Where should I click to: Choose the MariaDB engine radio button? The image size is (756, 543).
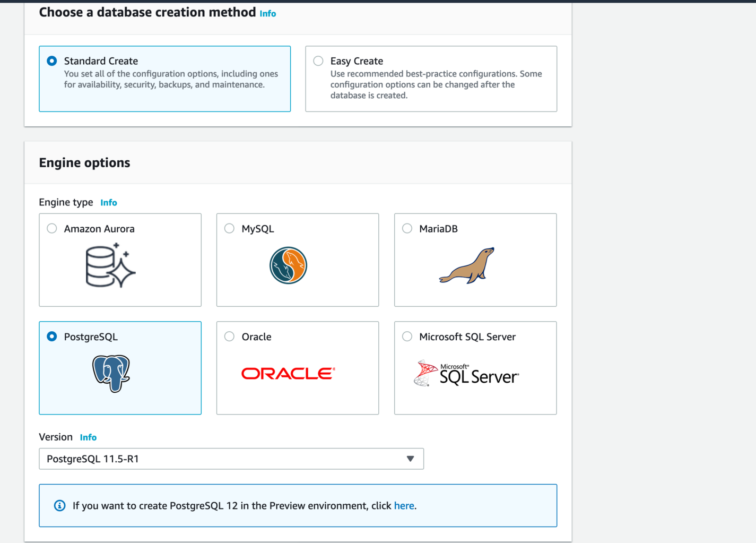(407, 229)
